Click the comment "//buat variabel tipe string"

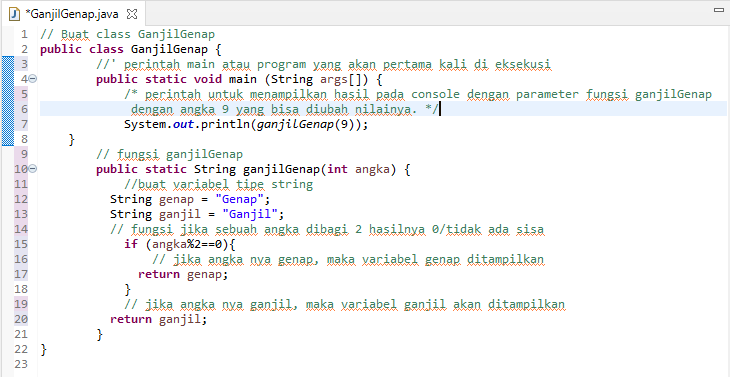point(218,184)
